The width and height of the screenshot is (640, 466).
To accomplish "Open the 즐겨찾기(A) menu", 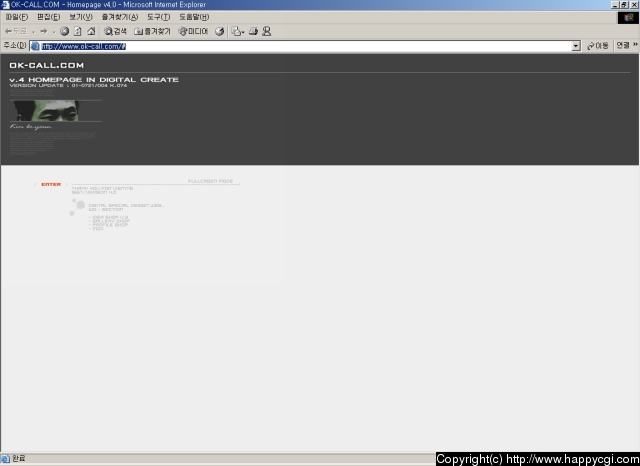I will coord(120,17).
